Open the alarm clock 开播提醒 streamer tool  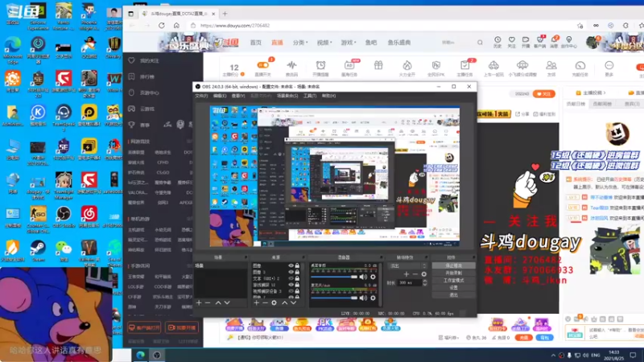(320, 68)
